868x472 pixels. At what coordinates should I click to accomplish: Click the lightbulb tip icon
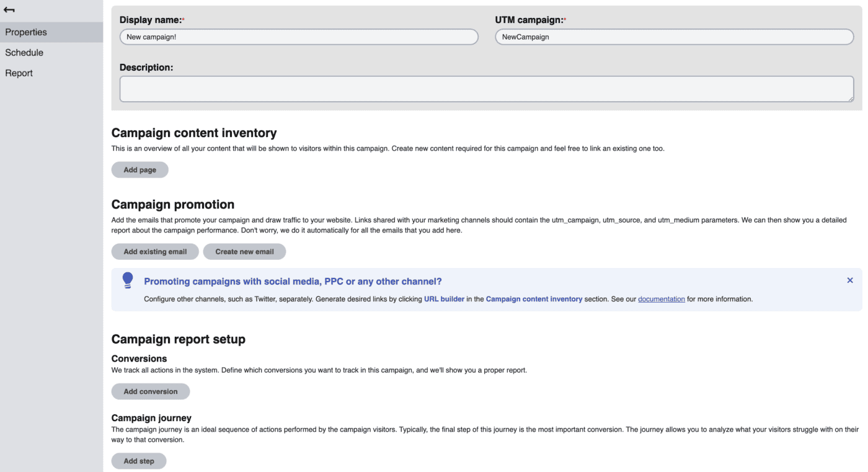click(x=128, y=280)
